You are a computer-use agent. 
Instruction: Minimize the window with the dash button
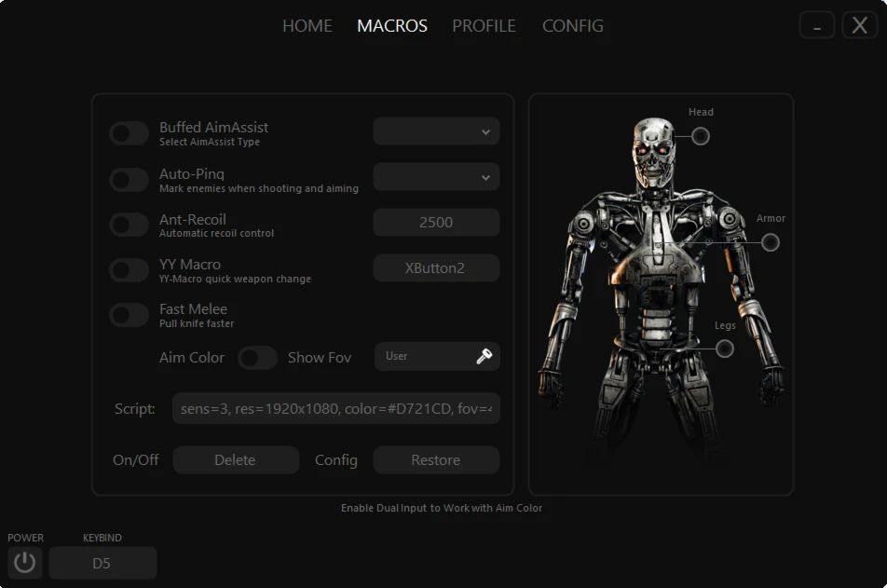point(817,25)
